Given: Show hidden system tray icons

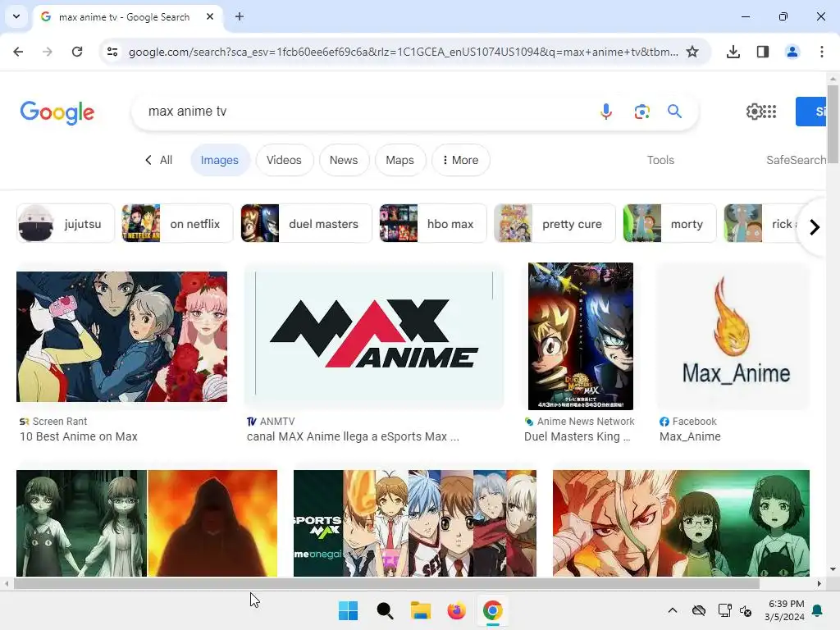Looking at the screenshot, I should [673, 610].
